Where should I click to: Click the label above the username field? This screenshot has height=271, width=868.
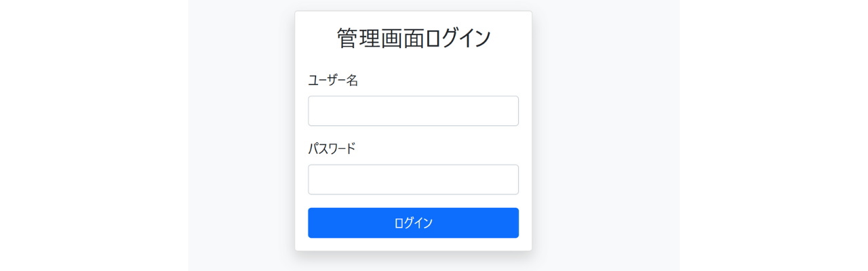(333, 81)
